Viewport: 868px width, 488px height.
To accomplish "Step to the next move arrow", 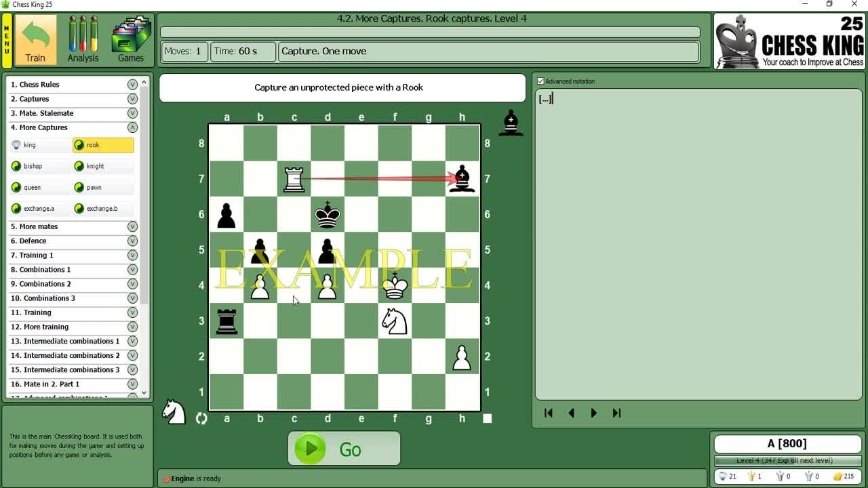I will [593, 413].
